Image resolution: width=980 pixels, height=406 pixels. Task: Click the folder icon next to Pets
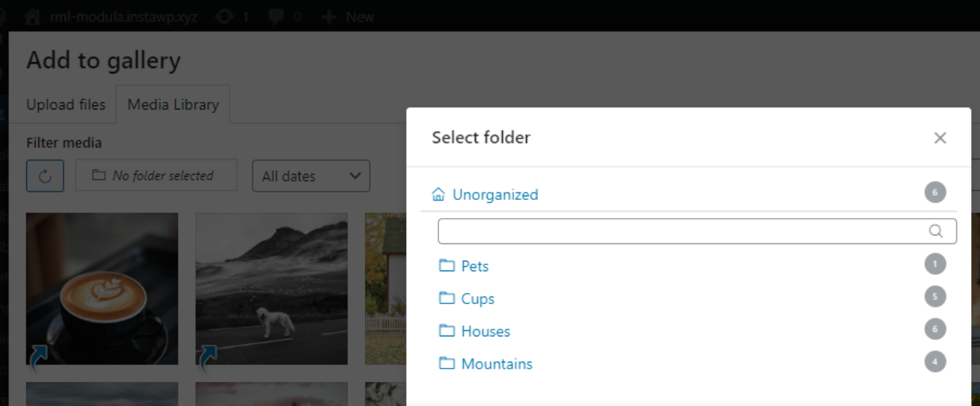point(447,265)
